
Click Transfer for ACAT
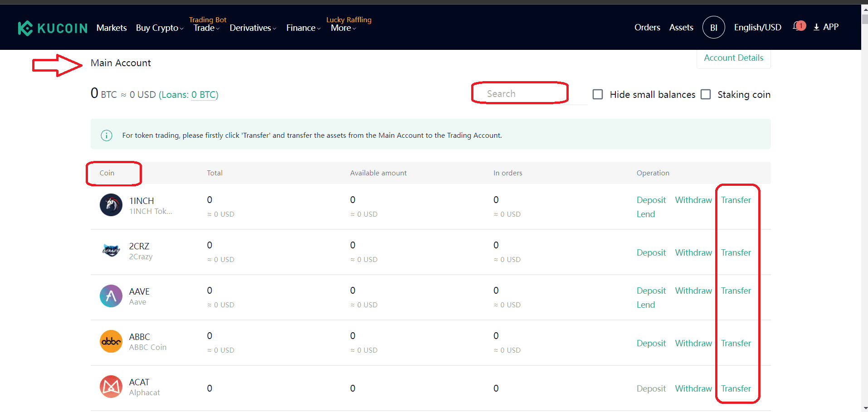click(x=736, y=388)
